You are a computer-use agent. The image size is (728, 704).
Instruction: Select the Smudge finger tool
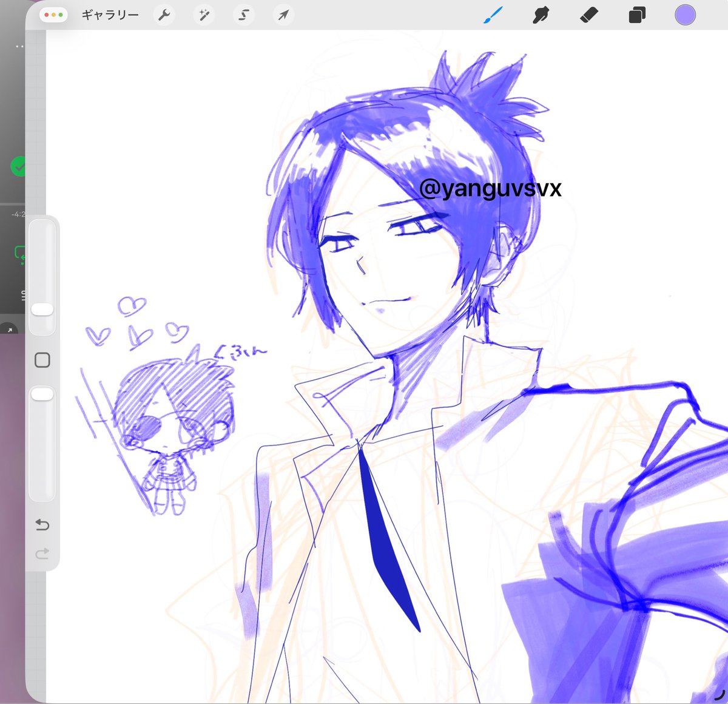(540, 15)
